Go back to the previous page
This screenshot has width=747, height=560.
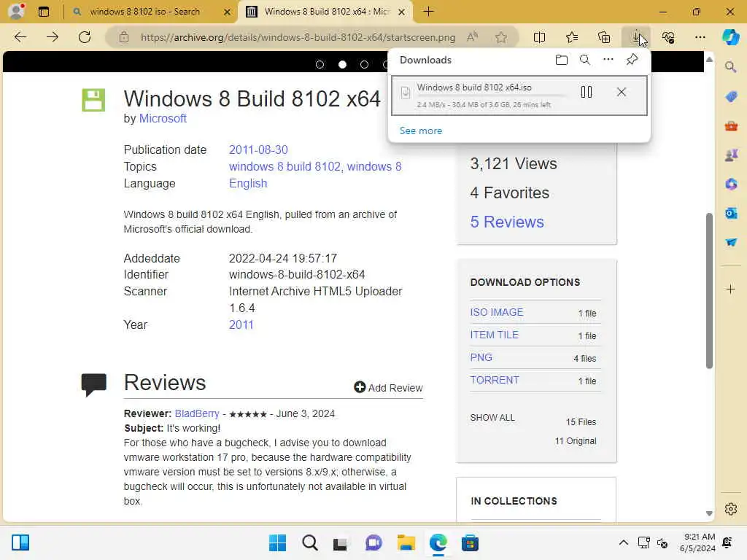pyautogui.click(x=20, y=37)
